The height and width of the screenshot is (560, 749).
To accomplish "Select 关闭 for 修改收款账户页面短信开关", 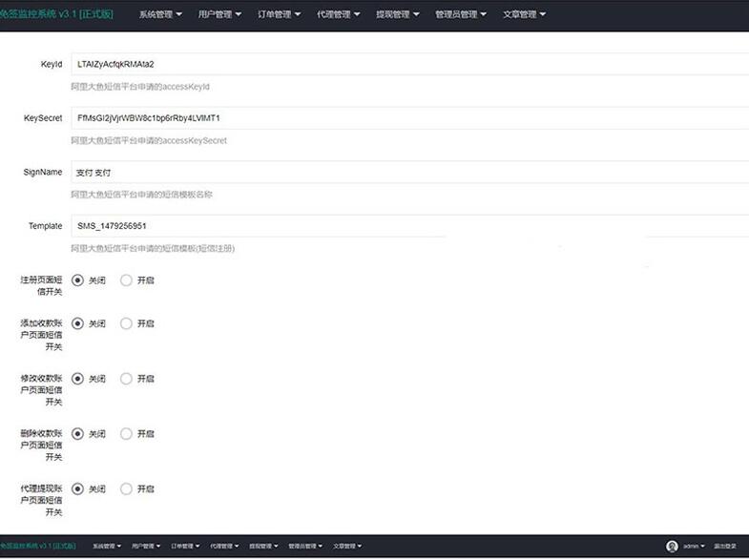I will (77, 379).
